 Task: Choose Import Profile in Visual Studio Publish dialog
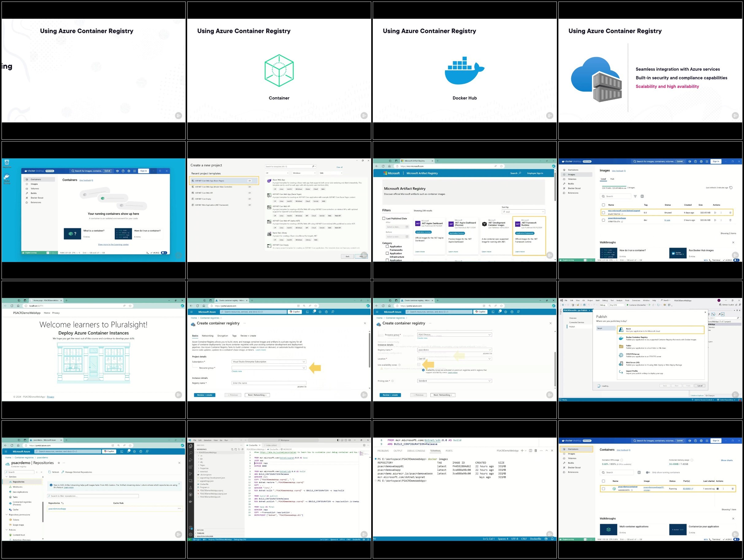coord(661,372)
